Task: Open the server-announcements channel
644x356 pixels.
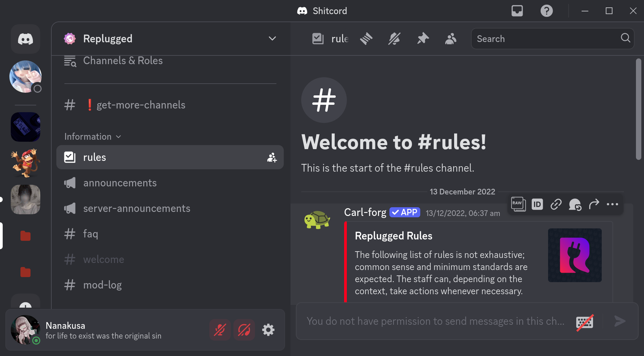Action: click(x=170, y=209)
